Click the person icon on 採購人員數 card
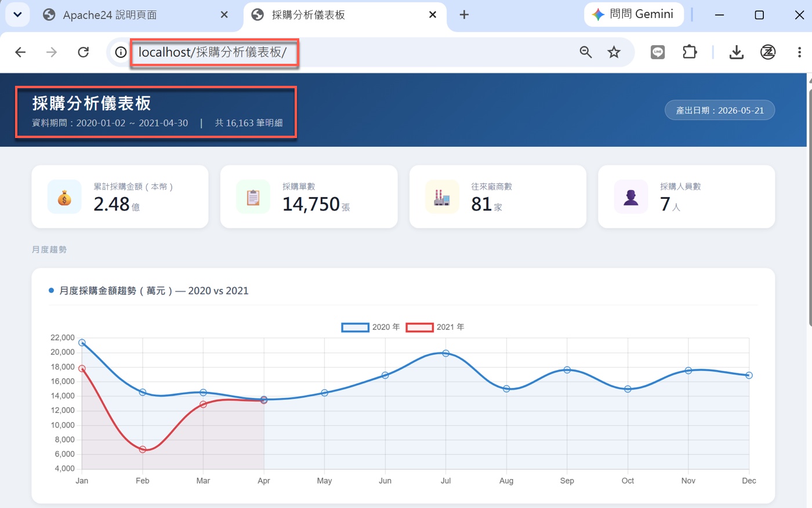Viewport: 812px width, 508px height. pos(631,197)
